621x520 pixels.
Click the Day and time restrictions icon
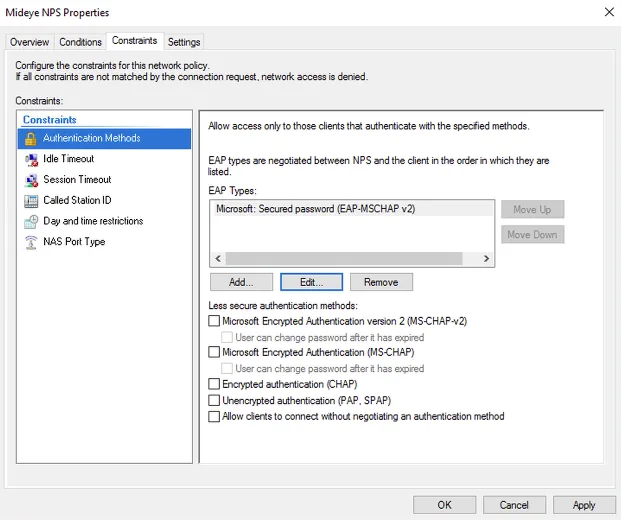[31, 221]
